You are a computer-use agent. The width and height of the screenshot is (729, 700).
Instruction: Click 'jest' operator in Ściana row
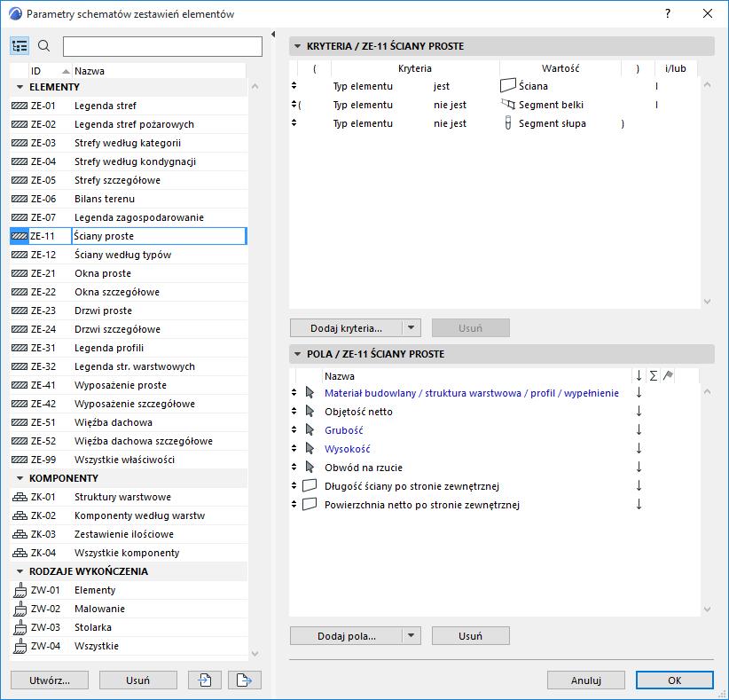coord(441,86)
